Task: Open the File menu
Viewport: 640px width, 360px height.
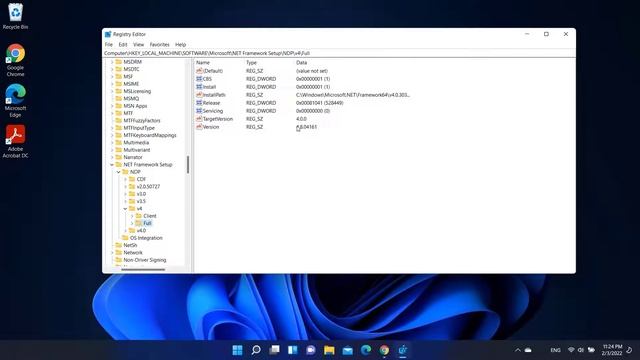Action: pos(109,44)
